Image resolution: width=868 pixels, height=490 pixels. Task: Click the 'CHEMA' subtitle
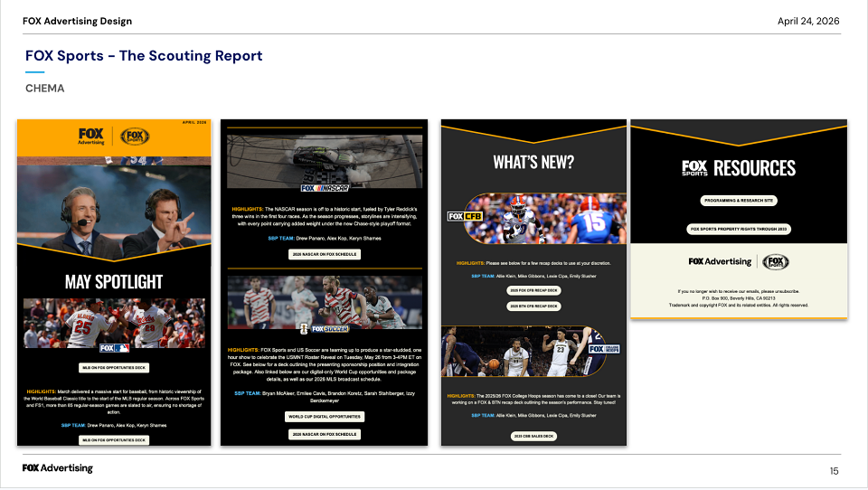tap(45, 89)
